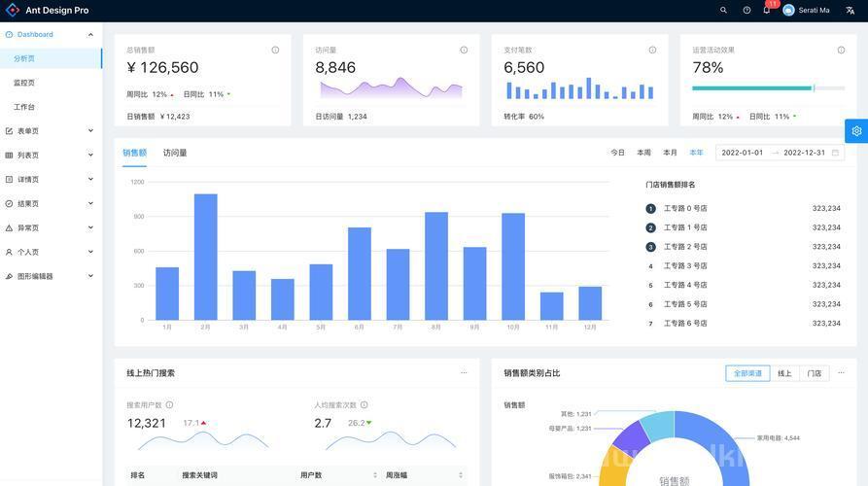Image resolution: width=868 pixels, height=486 pixels.
Task: Click the language translate icon
Action: [850, 10]
